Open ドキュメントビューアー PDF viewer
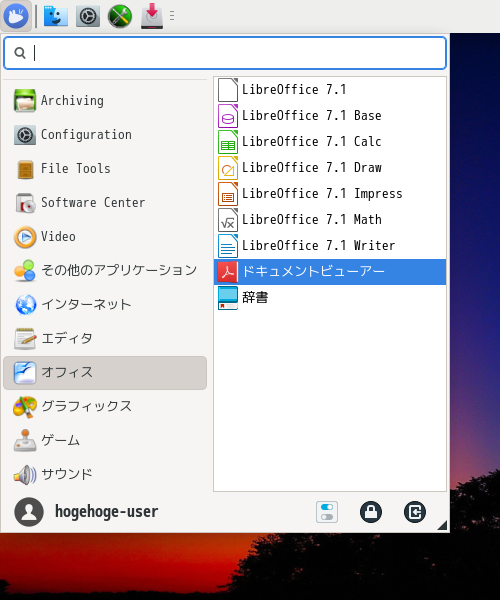The image size is (500, 600). click(x=330, y=272)
